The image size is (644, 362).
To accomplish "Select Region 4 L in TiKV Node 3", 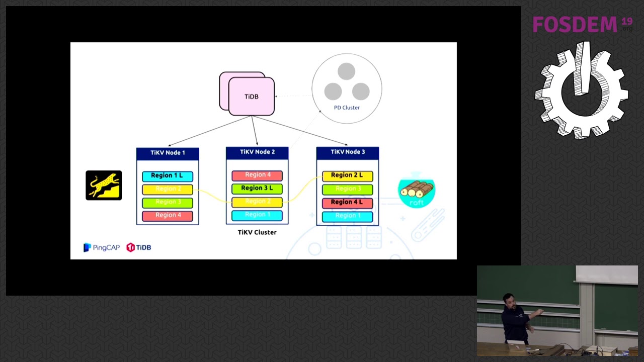I will pyautogui.click(x=348, y=202).
